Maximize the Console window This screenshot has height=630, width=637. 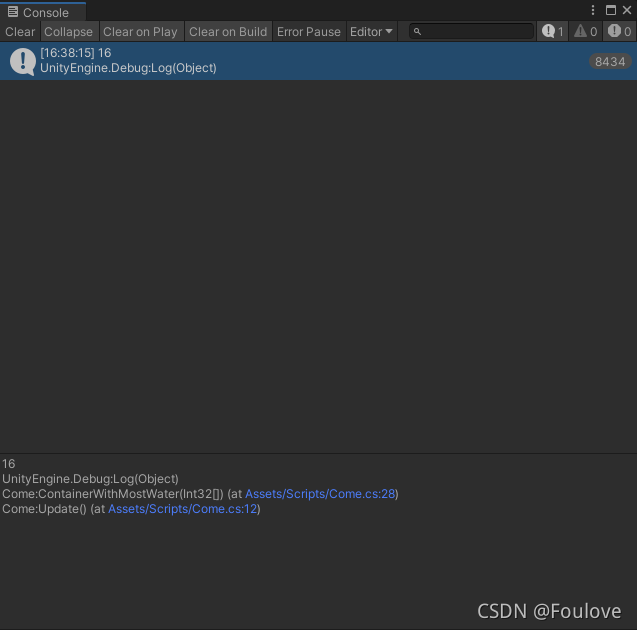[611, 10]
